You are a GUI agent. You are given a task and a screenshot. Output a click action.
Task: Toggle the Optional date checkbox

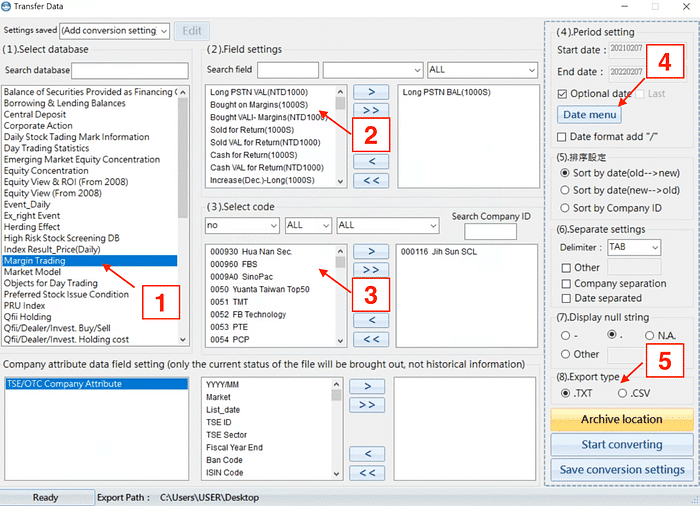(x=562, y=94)
